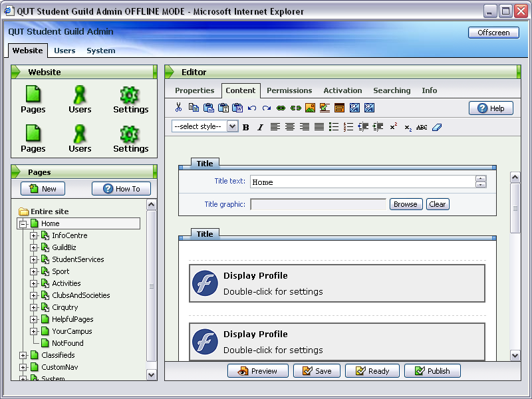Viewport: 532px width, 399px height.
Task: Click the Paste from Word icon
Action: [237, 108]
